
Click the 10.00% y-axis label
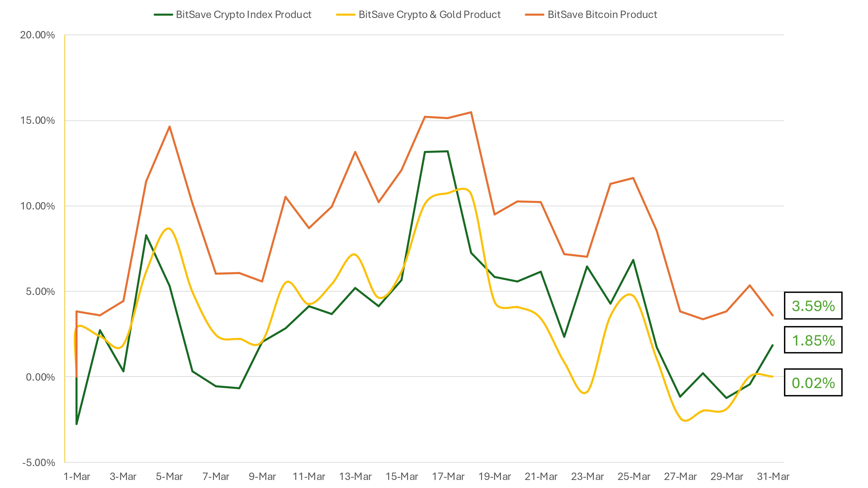[37, 206]
